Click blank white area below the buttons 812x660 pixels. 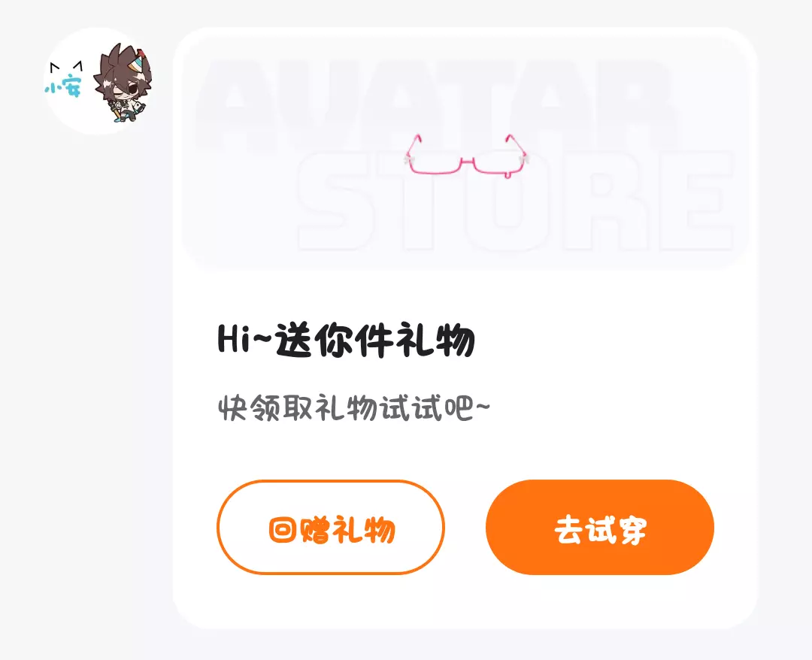(465, 601)
